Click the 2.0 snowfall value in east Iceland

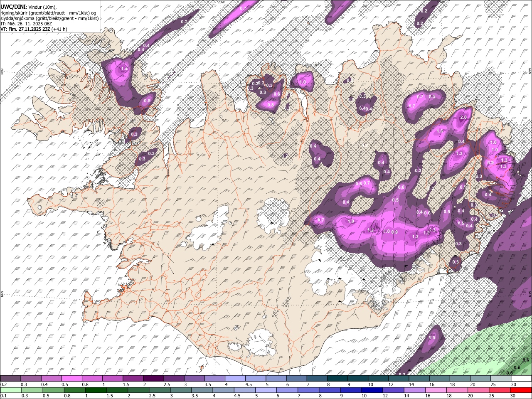463,118
